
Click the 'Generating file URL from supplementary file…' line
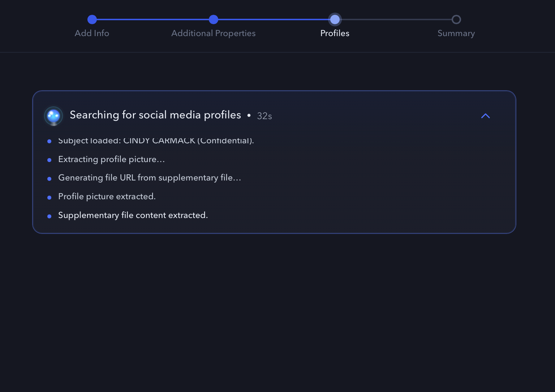pos(150,178)
